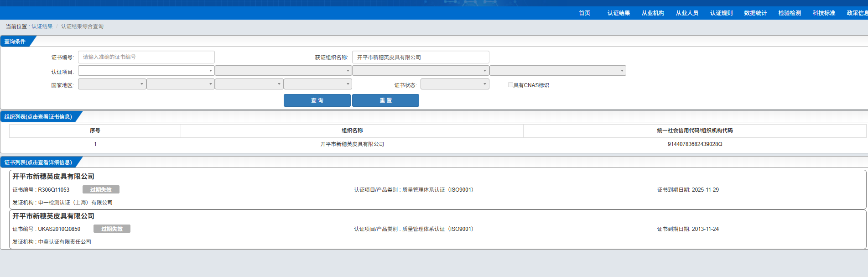
Task: Click issuer 申一检测认证（上海）有限公司
Action: 75,203
